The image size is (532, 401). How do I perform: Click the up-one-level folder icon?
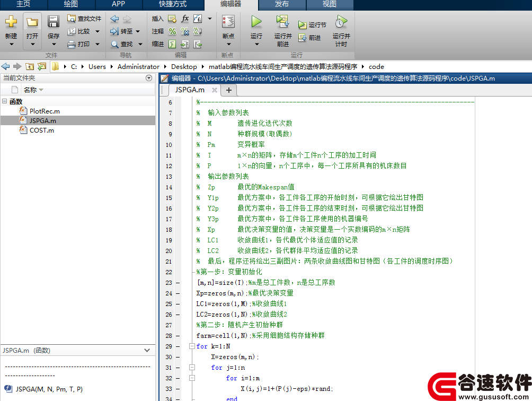pos(30,66)
